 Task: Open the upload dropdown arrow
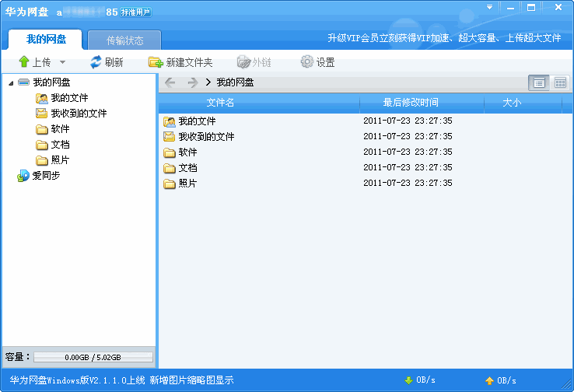[62, 62]
